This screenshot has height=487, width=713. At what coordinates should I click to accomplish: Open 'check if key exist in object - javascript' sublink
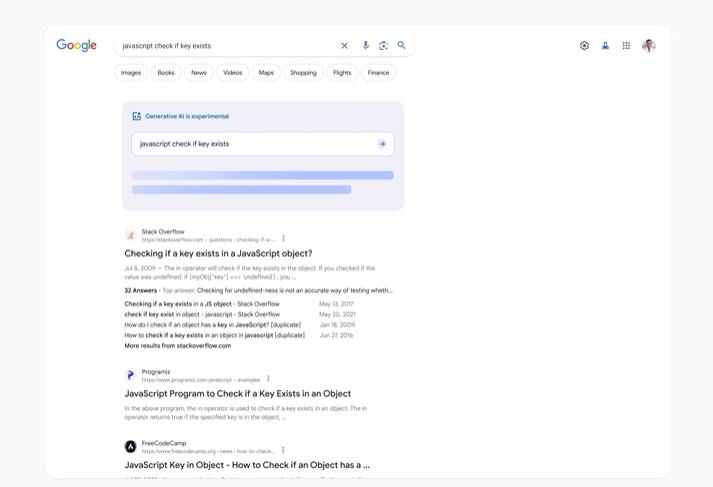[202, 314]
